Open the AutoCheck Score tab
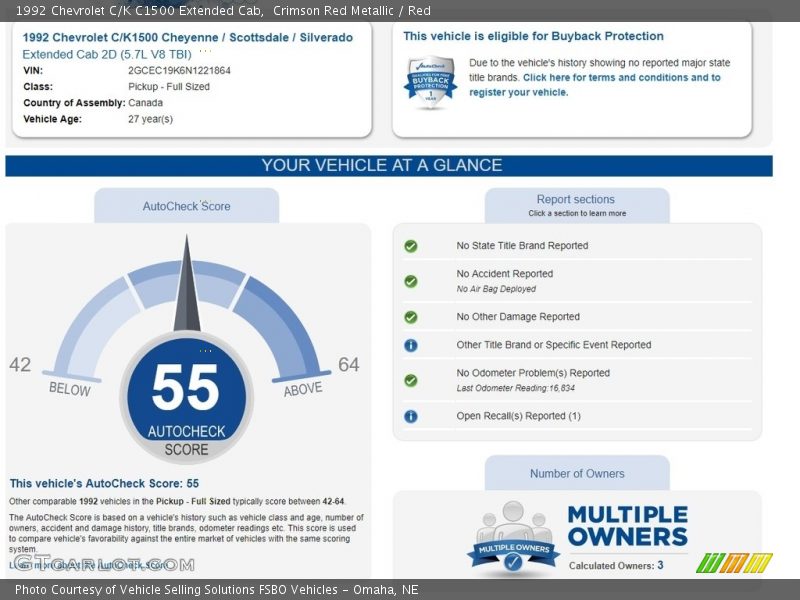The height and width of the screenshot is (600, 800). (186, 206)
